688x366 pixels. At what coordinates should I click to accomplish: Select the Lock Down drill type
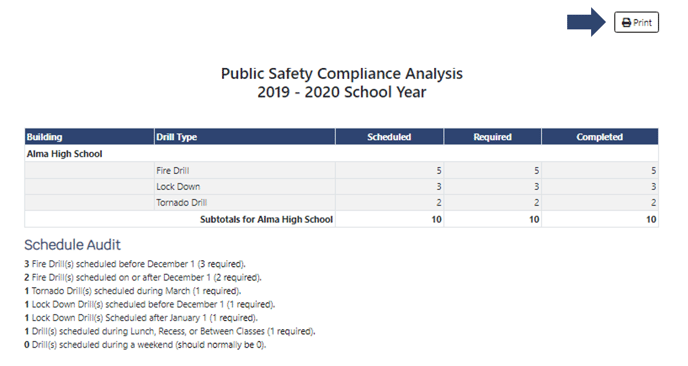tap(178, 187)
